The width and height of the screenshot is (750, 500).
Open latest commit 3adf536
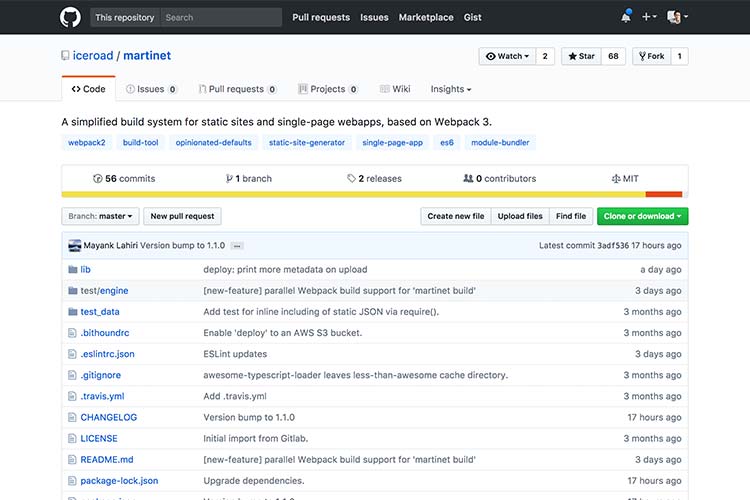613,245
